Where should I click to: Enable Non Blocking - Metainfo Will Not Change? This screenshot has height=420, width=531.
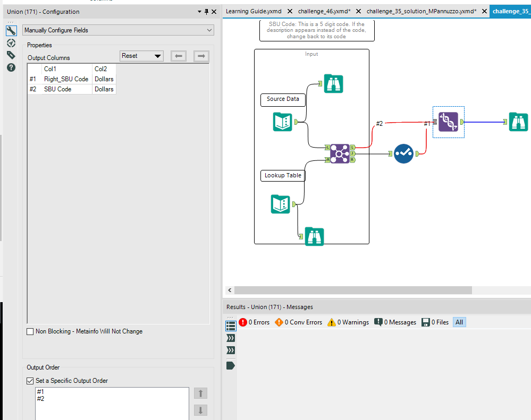(x=30, y=331)
